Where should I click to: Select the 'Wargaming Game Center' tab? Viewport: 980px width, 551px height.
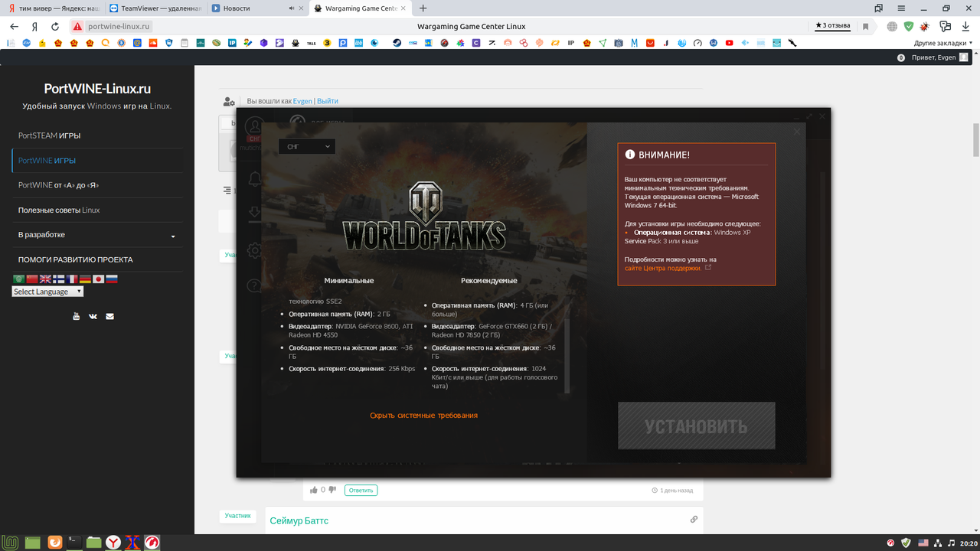361,8
